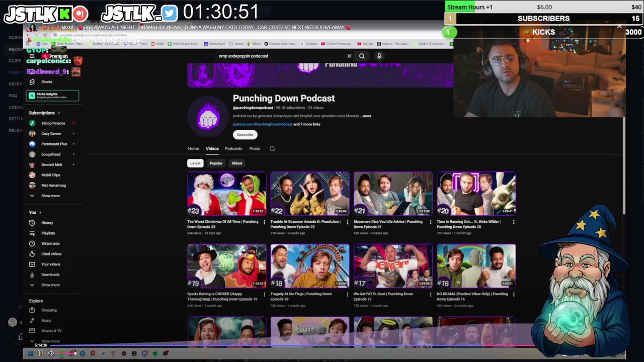Expand the You section chevron
The height and width of the screenshot is (362, 644).
pos(40,213)
